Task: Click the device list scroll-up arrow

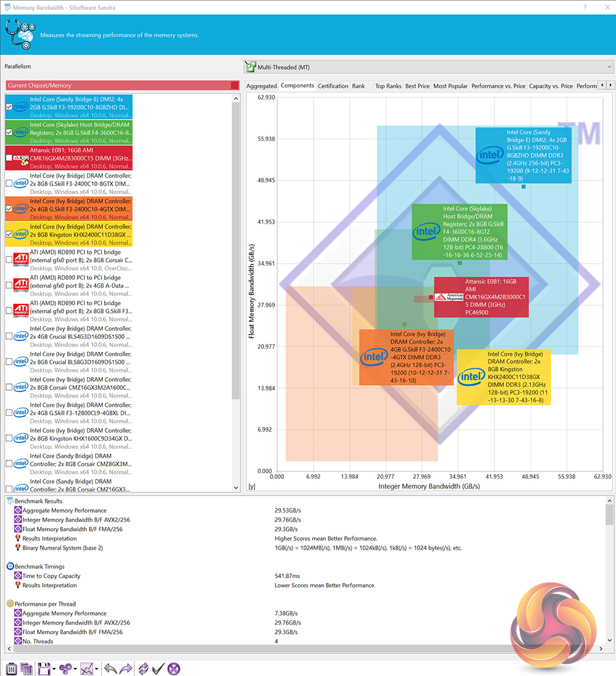Action: [236, 99]
